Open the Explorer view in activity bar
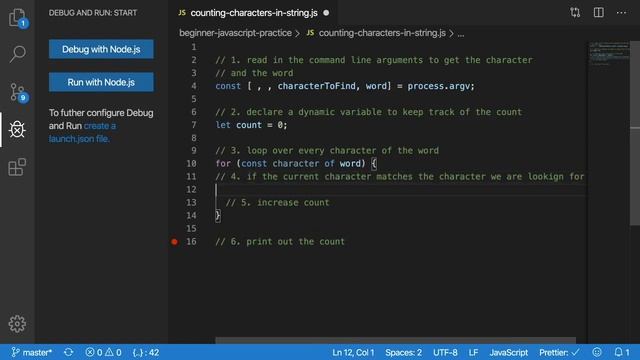Image resolution: width=640 pixels, height=360 pixels. [x=17, y=18]
